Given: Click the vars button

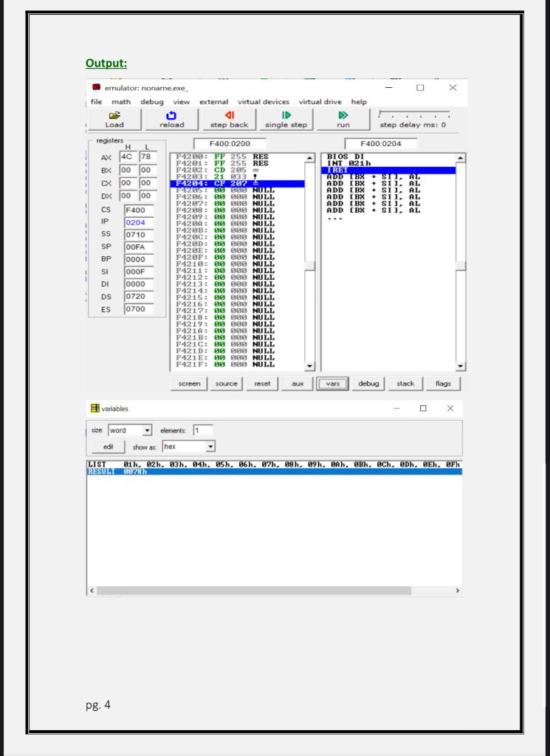Looking at the screenshot, I should click(x=333, y=384).
